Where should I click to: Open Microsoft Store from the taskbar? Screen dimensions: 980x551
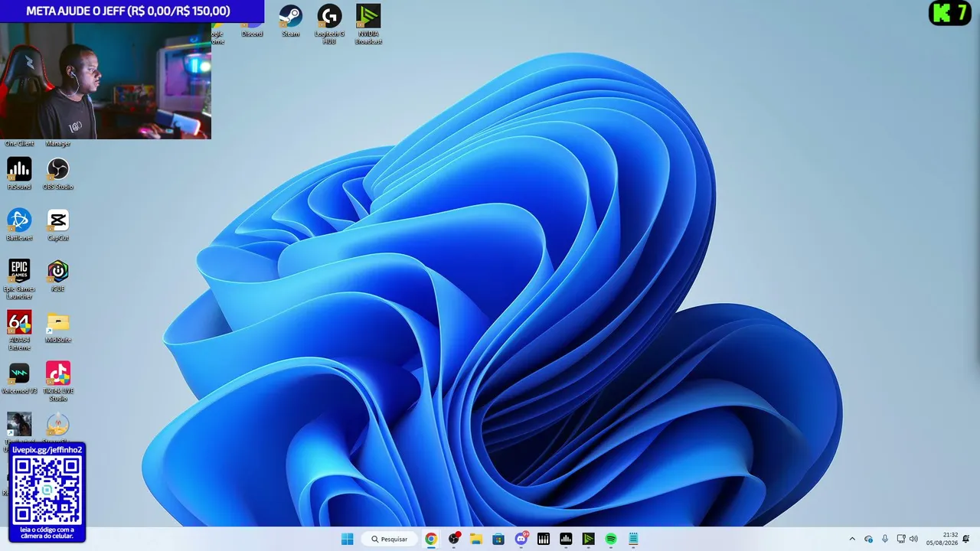pyautogui.click(x=498, y=539)
